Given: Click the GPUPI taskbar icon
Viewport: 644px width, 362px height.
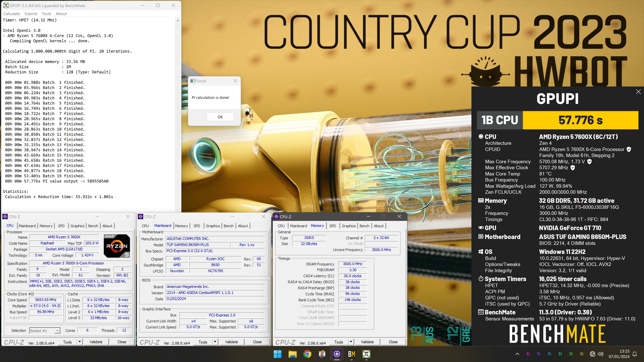Looking at the screenshot, I should 366,354.
